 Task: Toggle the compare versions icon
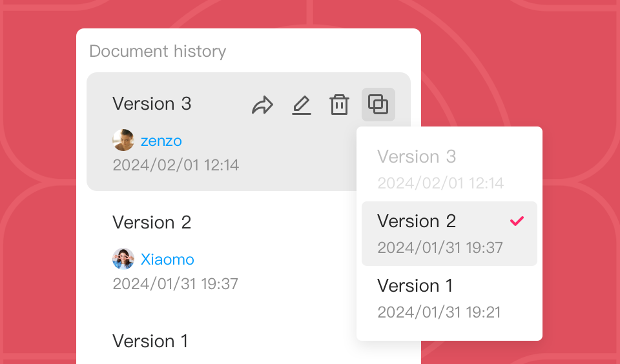click(378, 105)
